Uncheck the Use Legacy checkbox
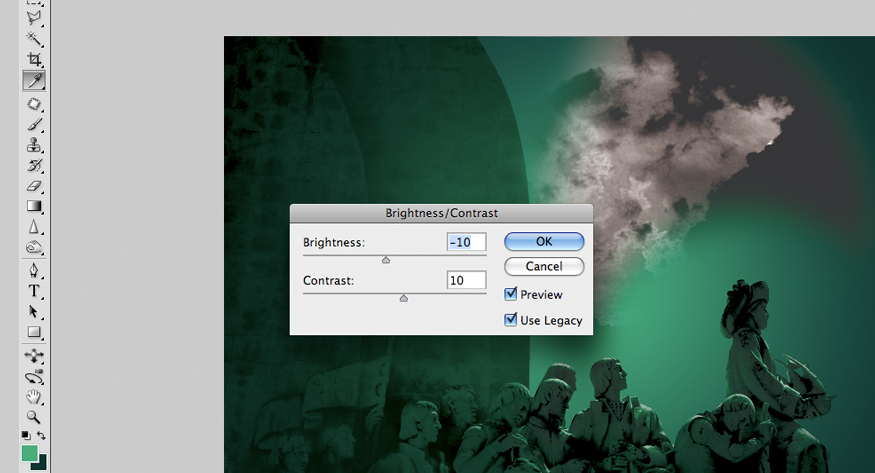The width and height of the screenshot is (875, 473). point(511,320)
